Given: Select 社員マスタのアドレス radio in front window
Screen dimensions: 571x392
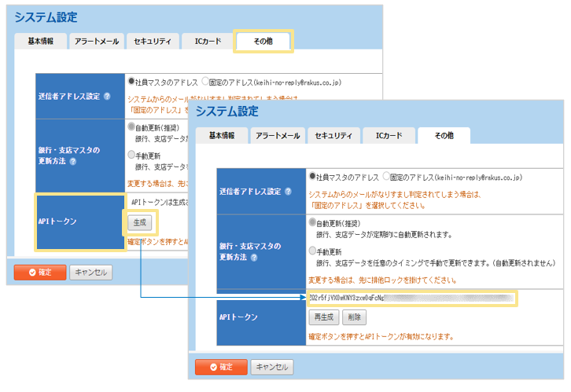Looking at the screenshot, I should coord(312,177).
